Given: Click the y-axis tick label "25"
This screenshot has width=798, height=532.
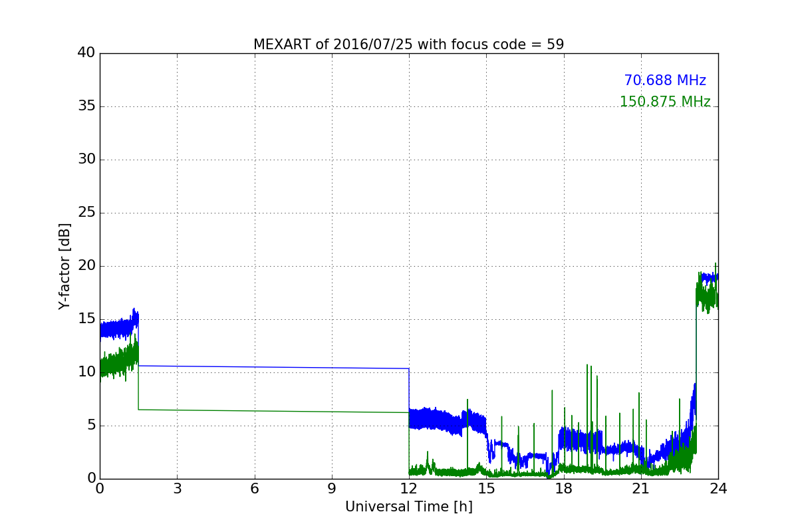Looking at the screenshot, I should click(x=86, y=213).
